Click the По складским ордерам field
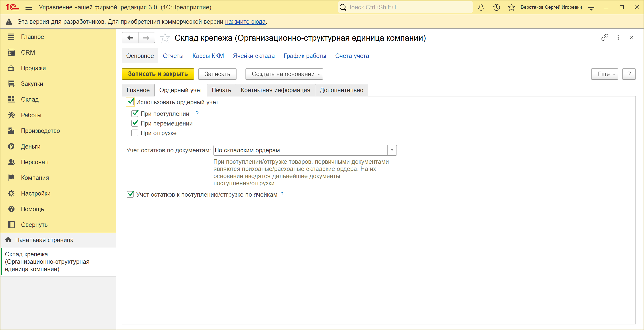 coord(301,150)
